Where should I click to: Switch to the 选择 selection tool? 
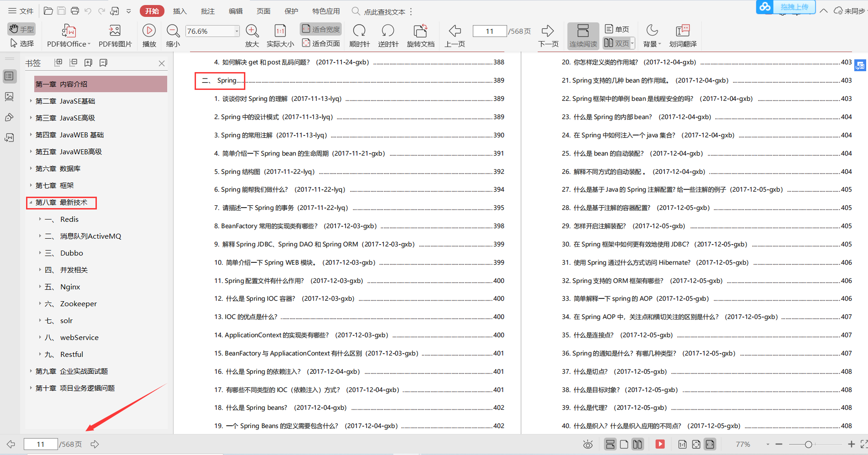click(x=21, y=43)
